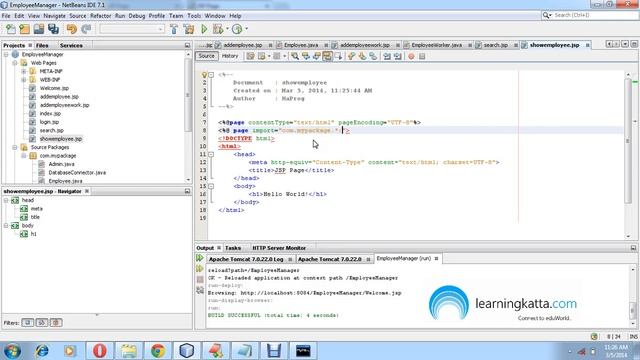Collapse the EmployeeManager project node
The width and height of the screenshot is (640, 360).
tap(6, 54)
